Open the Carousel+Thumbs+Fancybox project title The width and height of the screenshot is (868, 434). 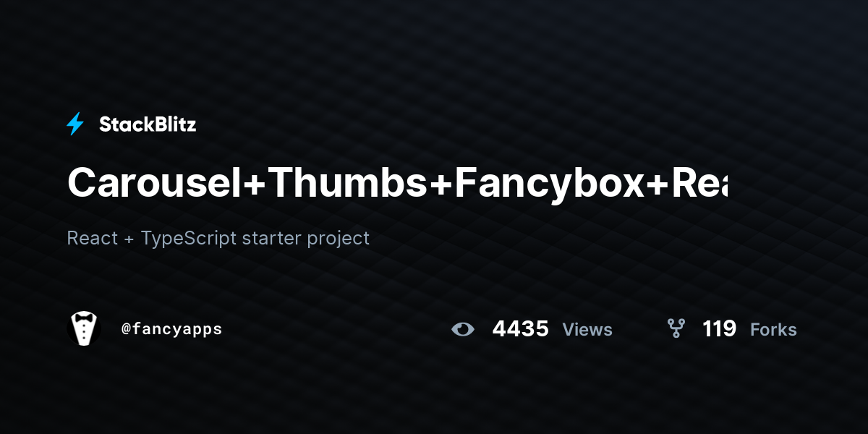(x=397, y=183)
